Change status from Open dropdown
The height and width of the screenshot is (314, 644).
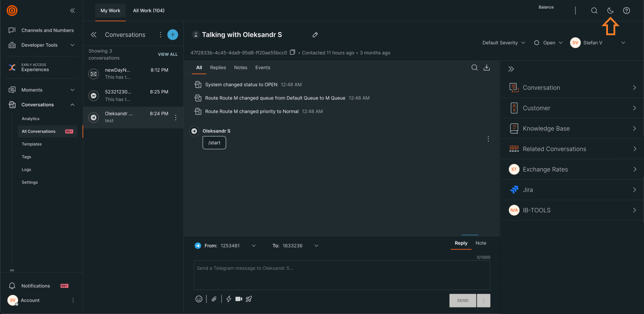(548, 43)
